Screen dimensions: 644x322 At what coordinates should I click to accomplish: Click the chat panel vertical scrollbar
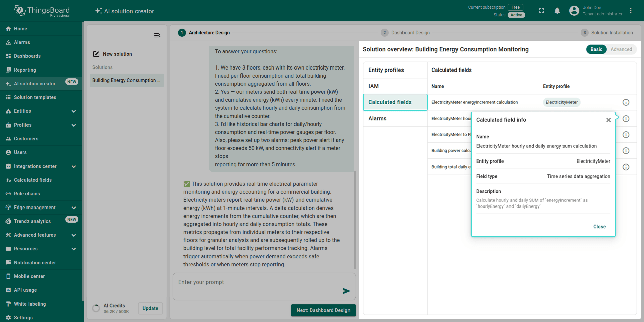click(x=355, y=218)
